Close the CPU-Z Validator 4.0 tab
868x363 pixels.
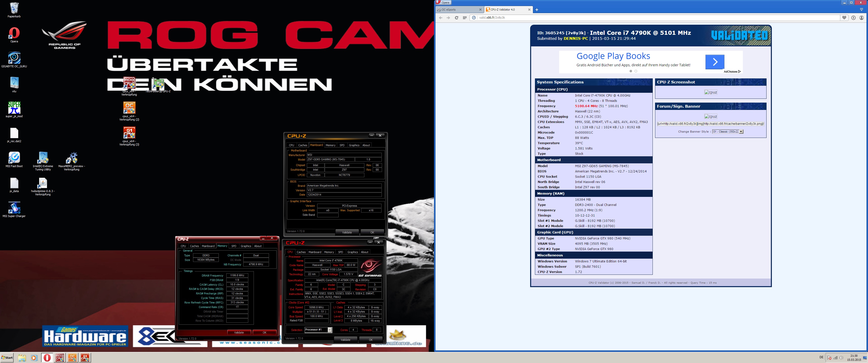click(529, 10)
